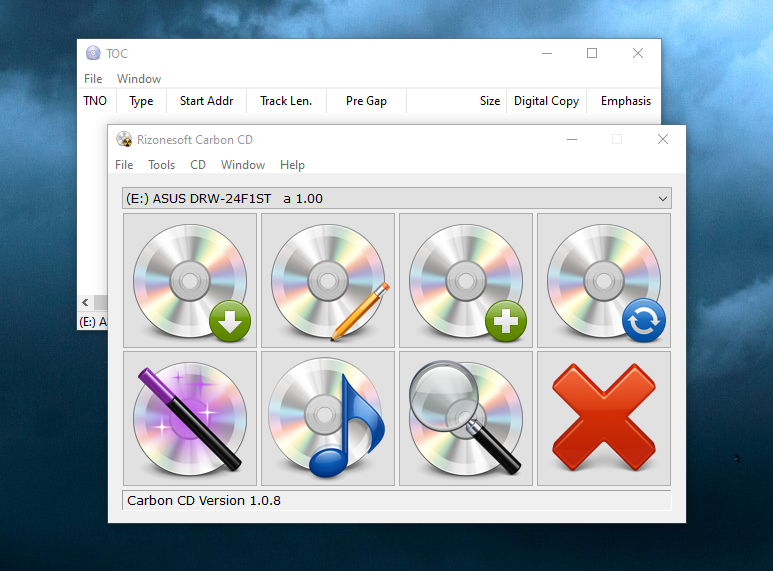Open File menu in the TOC window

click(x=93, y=79)
